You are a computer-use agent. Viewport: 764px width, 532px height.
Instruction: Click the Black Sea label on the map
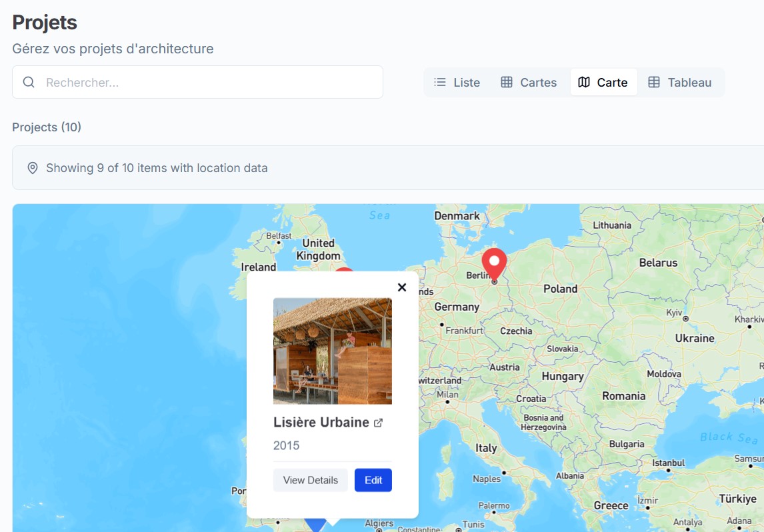[x=728, y=437]
